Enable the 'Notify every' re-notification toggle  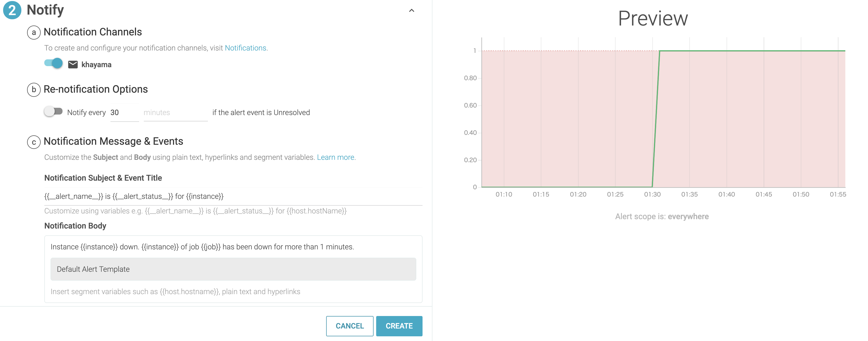click(53, 111)
